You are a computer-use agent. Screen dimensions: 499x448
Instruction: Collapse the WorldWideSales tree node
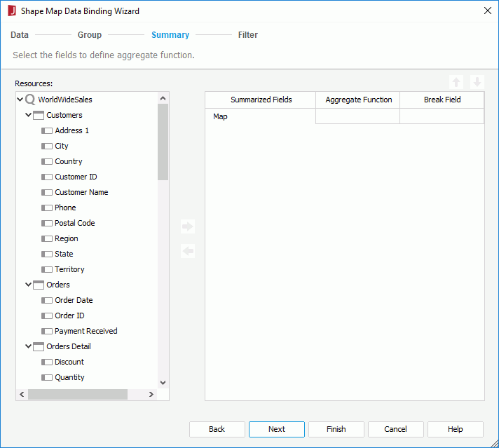pyautogui.click(x=20, y=100)
